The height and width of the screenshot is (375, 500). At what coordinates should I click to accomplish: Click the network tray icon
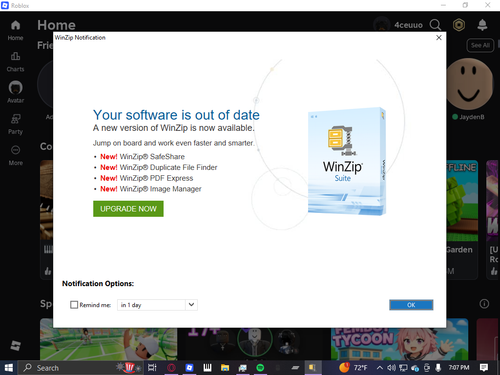coord(403,368)
